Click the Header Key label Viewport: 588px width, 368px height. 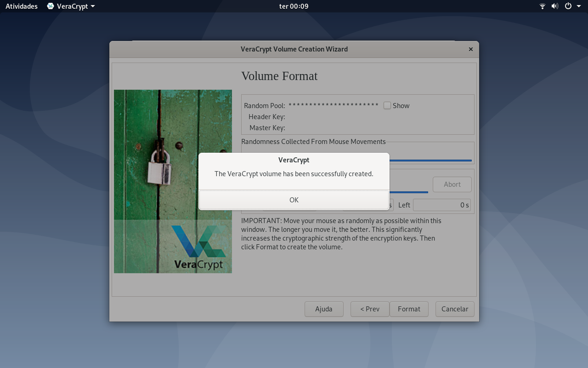pos(266,117)
